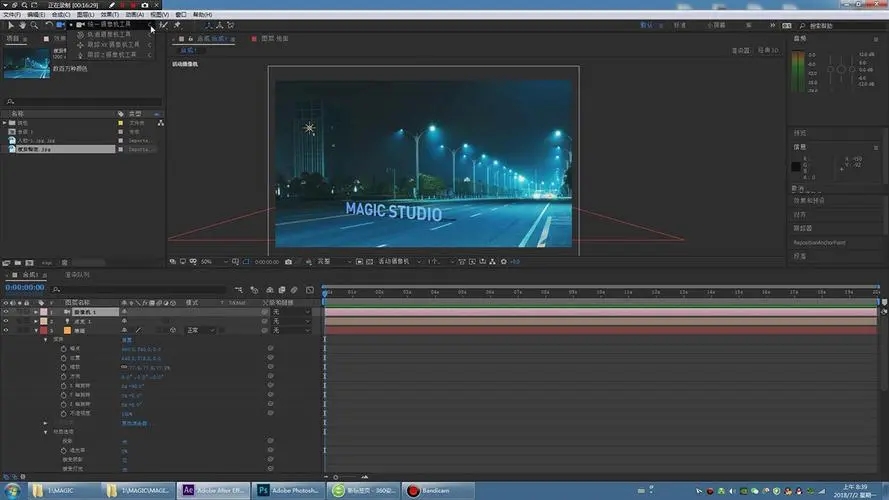Click the composition mini-flowchart icon in timeline
The width and height of the screenshot is (889, 500).
tap(239, 290)
